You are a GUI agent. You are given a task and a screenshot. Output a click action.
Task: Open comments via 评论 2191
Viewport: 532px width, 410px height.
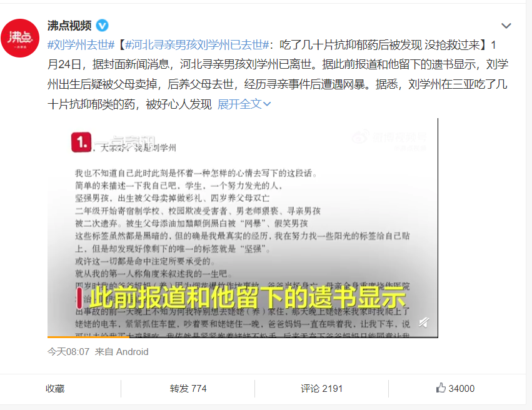click(x=321, y=389)
